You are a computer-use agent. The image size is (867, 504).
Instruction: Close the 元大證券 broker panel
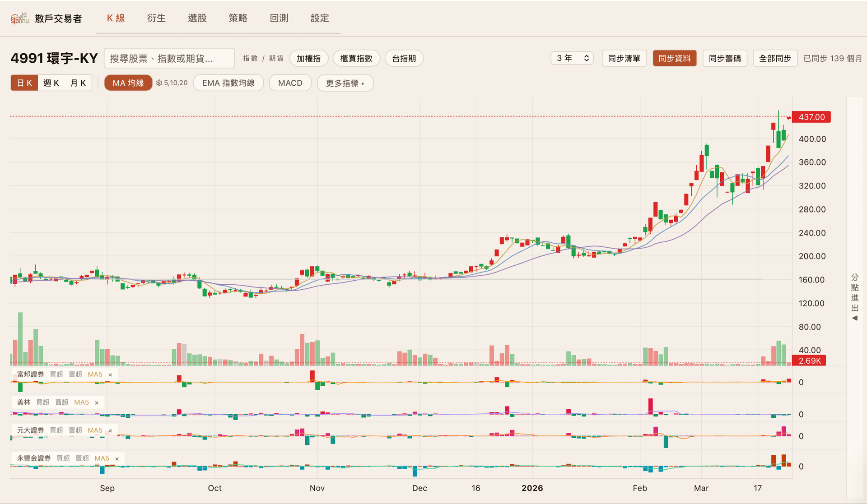click(x=110, y=431)
